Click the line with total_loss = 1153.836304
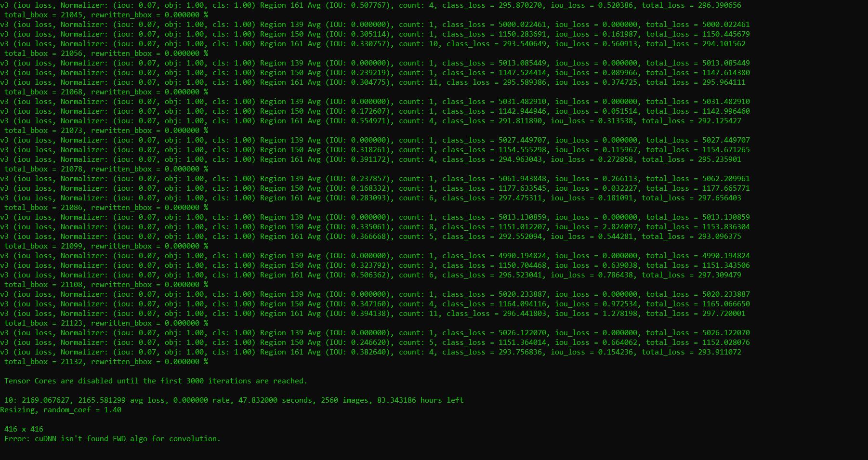The height and width of the screenshot is (460, 868). tap(375, 227)
